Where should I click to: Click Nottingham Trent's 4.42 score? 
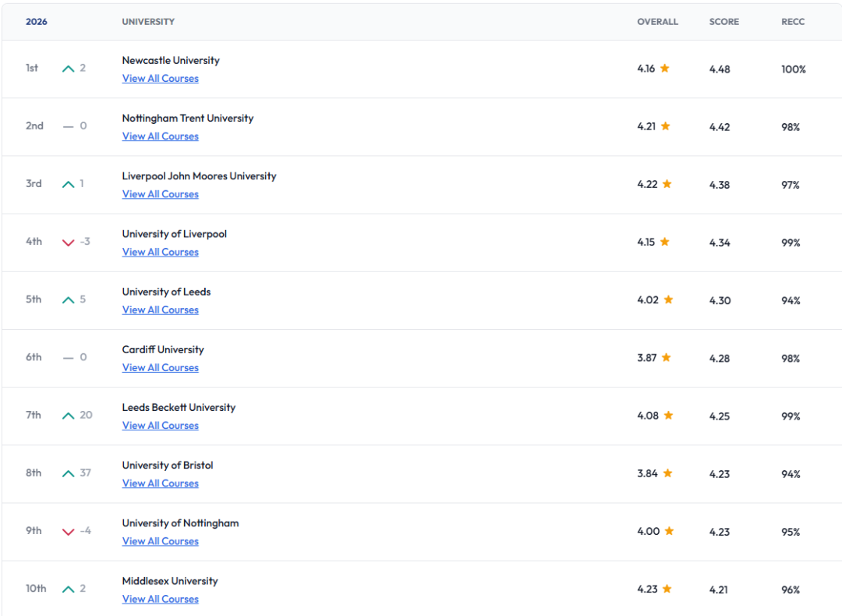point(720,127)
